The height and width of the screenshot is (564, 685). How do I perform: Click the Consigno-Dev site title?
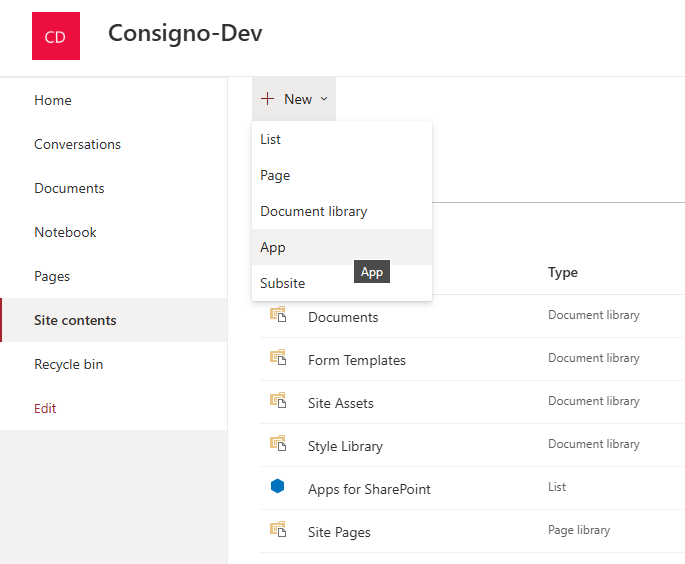pyautogui.click(x=185, y=33)
